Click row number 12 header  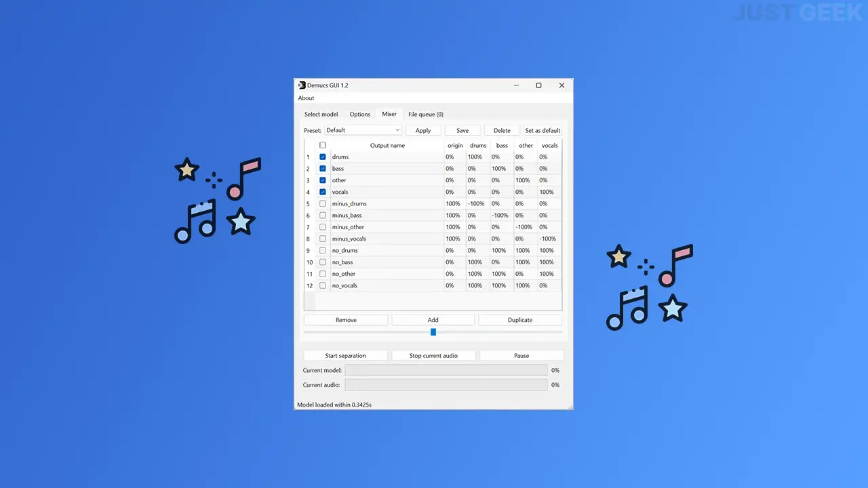coord(310,285)
